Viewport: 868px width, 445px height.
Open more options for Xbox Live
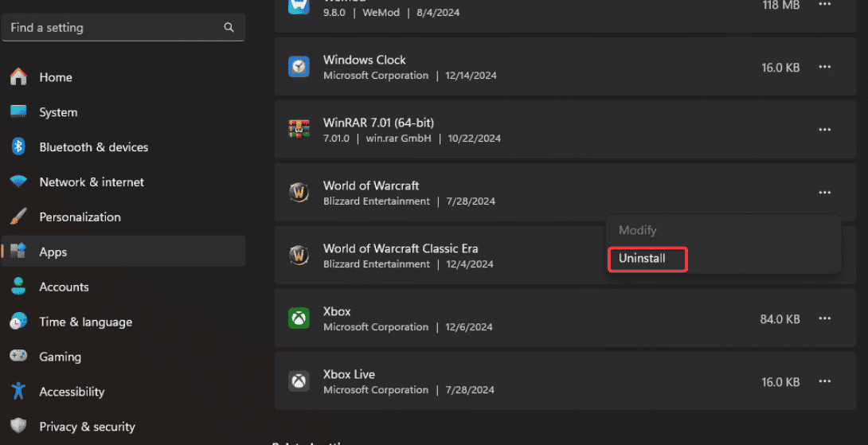tap(824, 382)
